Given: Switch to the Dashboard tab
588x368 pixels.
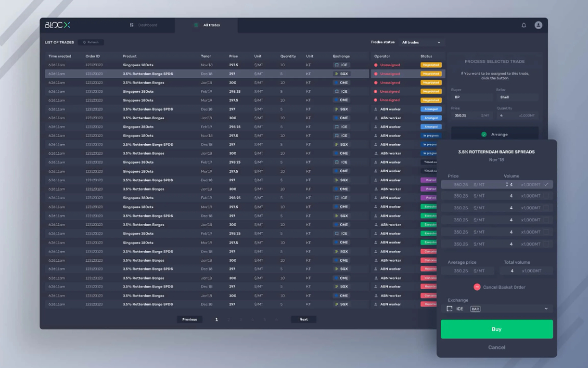Looking at the screenshot, I should pos(144,25).
